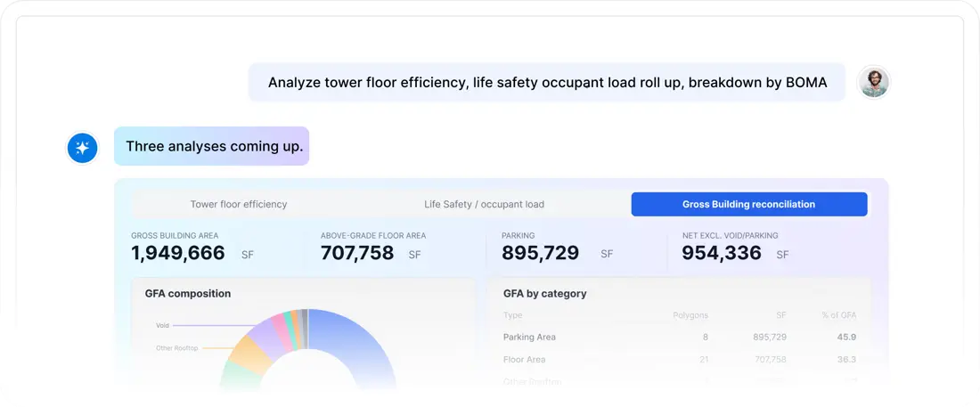980x407 pixels.
Task: Click the 45.9 percentage cell
Action: point(847,337)
